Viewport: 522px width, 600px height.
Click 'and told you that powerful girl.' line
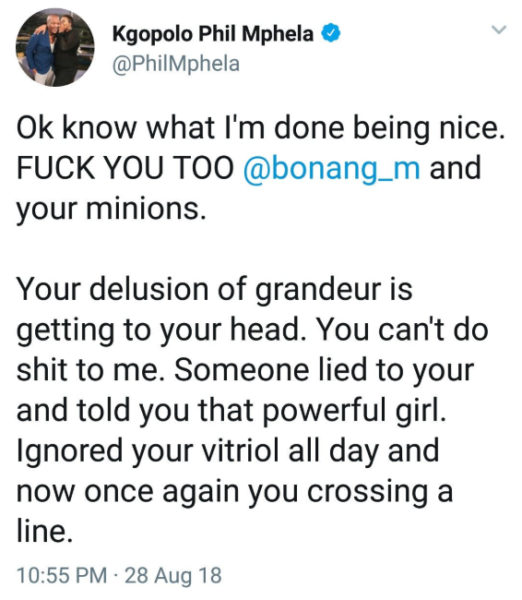pyautogui.click(x=231, y=411)
